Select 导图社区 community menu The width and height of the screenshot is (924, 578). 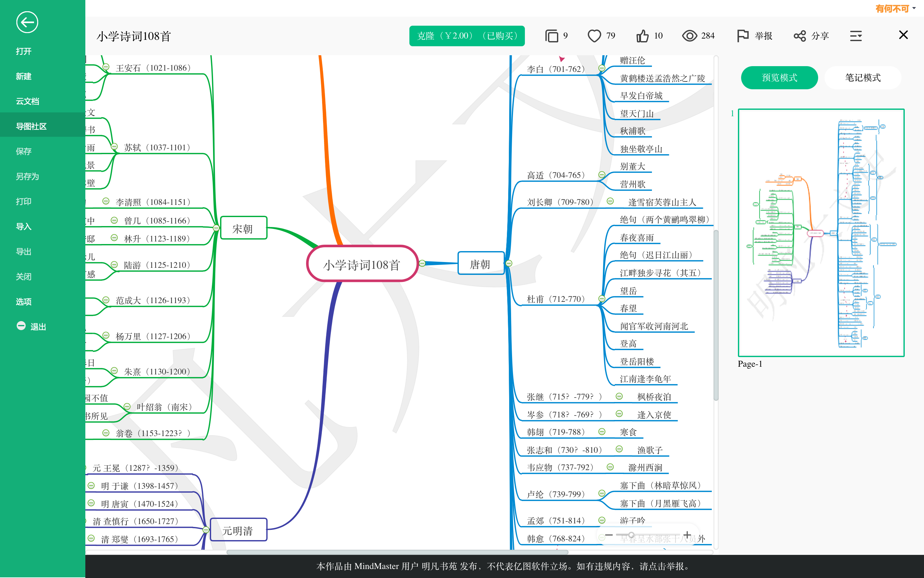(31, 126)
